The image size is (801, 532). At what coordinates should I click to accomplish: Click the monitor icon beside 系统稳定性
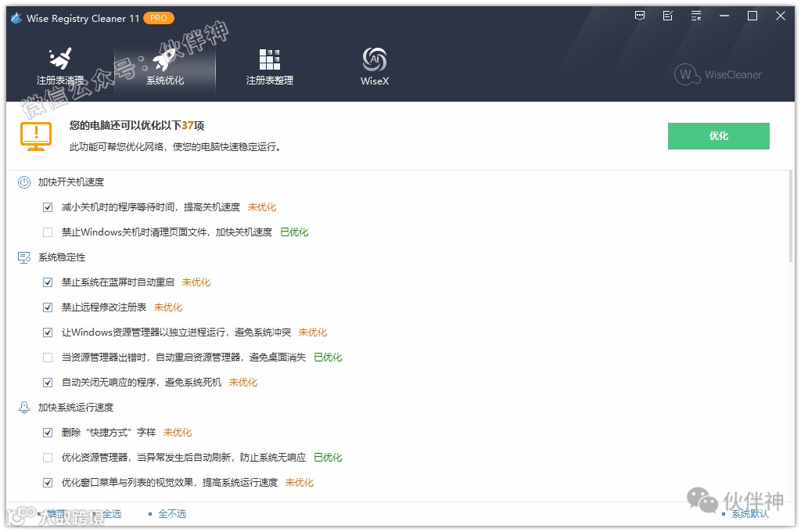click(x=24, y=257)
